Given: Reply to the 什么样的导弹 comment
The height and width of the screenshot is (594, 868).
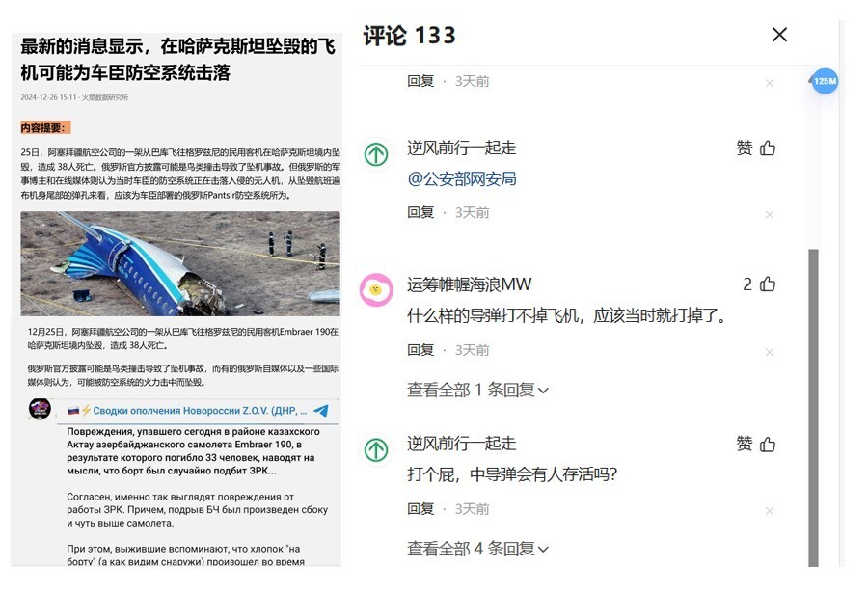Looking at the screenshot, I should click(x=420, y=350).
